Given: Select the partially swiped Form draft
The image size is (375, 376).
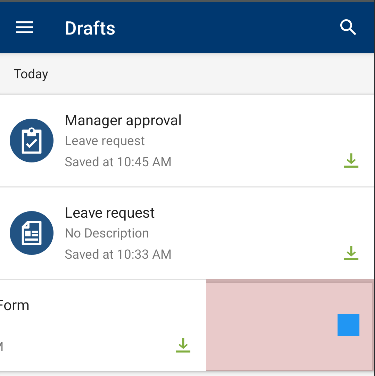Looking at the screenshot, I should tap(103, 325).
